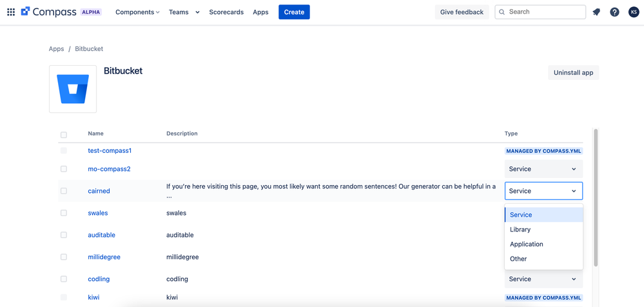Viewport: 644px width, 307px height.
Task: Toggle the select-all checkbox in table header
Action: 64,135
